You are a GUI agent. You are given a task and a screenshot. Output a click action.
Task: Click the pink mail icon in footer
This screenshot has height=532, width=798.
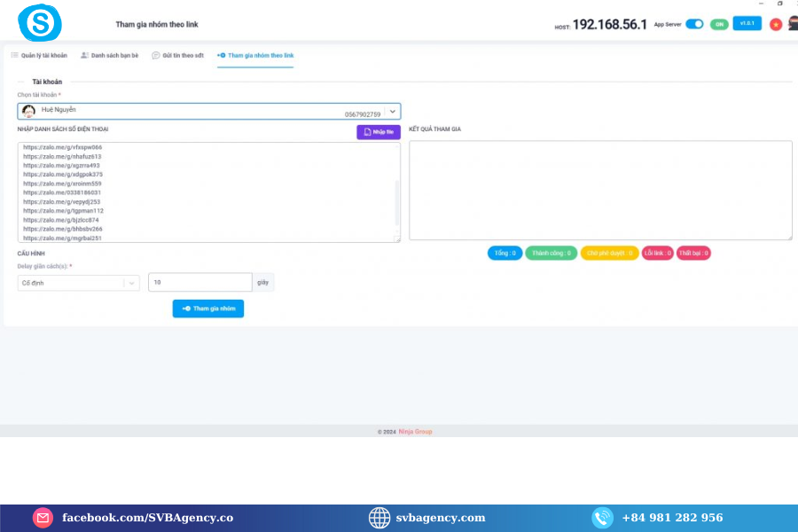[x=43, y=518]
